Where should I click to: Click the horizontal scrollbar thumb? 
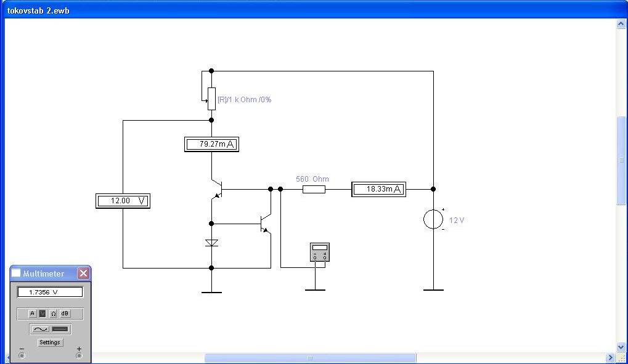(x=310, y=358)
